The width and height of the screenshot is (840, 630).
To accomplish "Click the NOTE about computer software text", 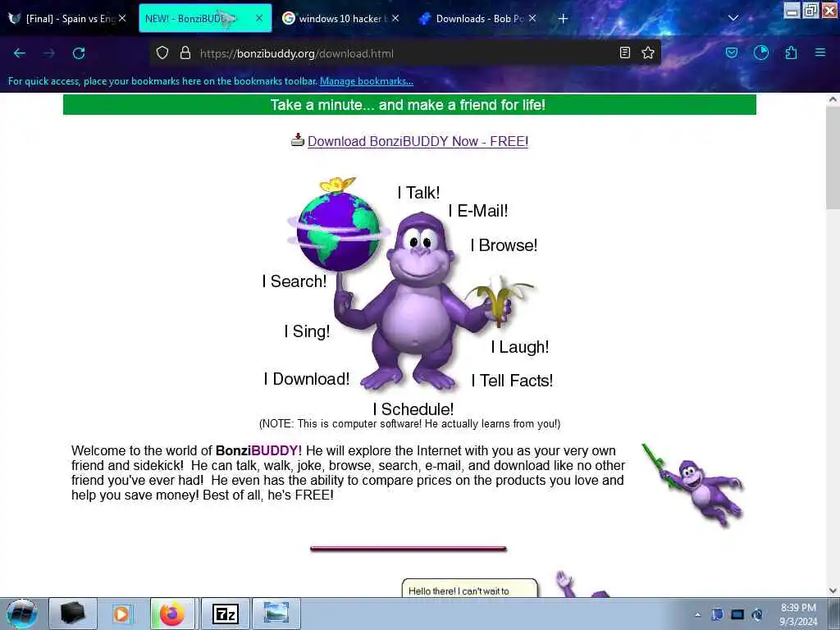I will click(409, 424).
